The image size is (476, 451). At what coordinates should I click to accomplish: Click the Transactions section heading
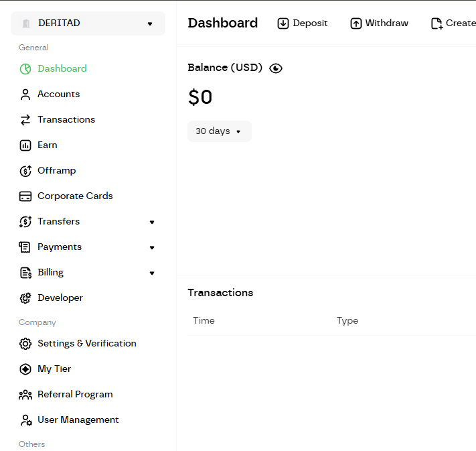click(220, 293)
